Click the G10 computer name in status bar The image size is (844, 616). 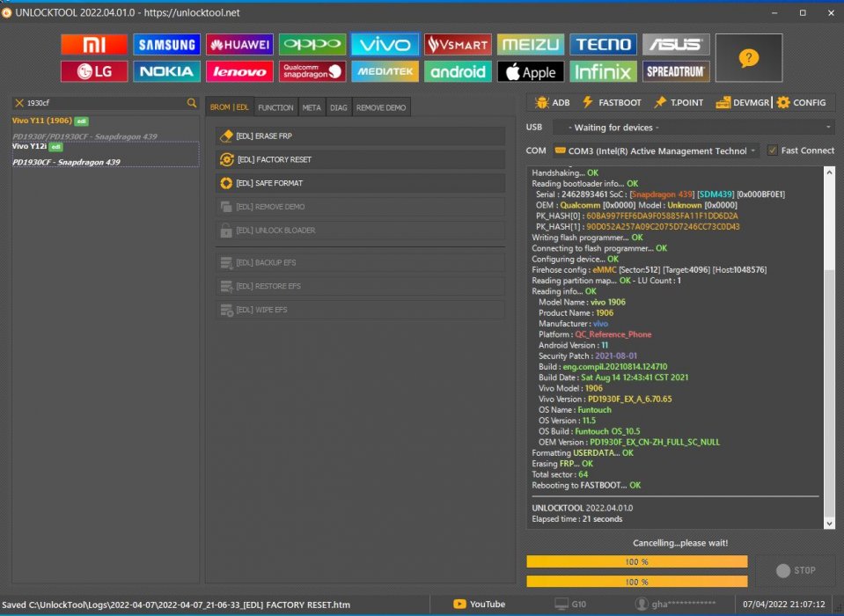(x=570, y=605)
